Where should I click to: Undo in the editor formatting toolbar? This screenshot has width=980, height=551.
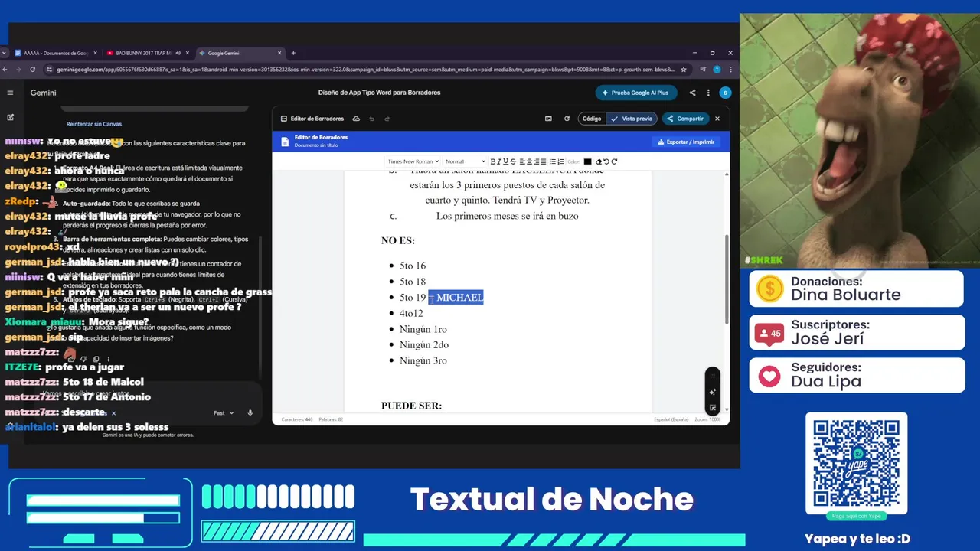click(606, 161)
